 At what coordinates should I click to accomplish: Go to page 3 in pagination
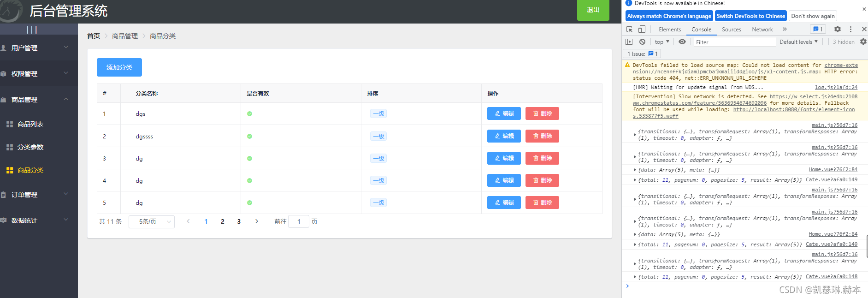coord(239,221)
